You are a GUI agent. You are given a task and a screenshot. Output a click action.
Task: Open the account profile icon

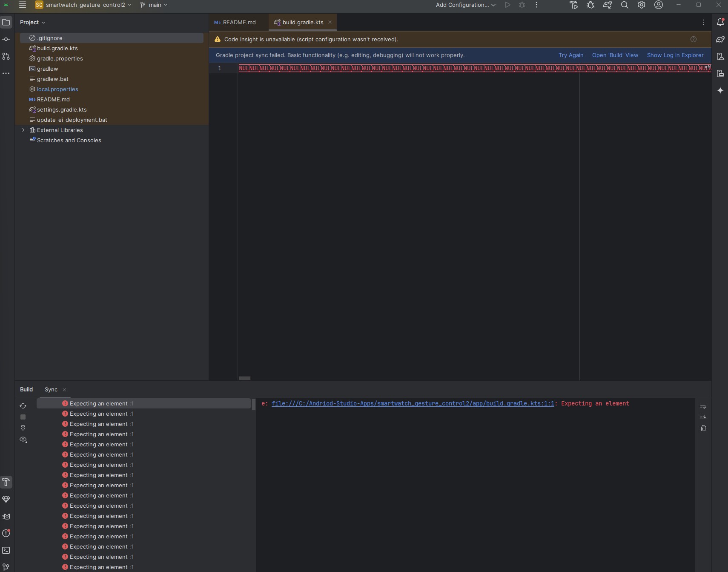tap(659, 5)
